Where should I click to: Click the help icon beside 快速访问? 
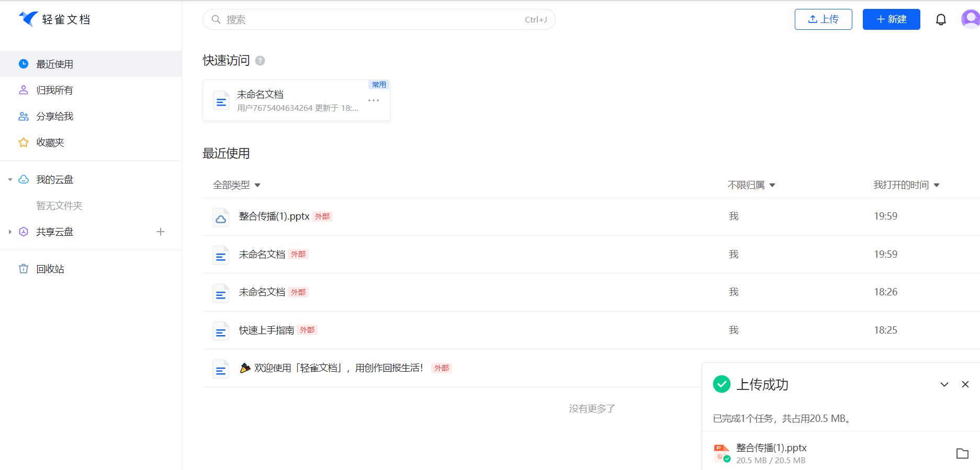260,61
